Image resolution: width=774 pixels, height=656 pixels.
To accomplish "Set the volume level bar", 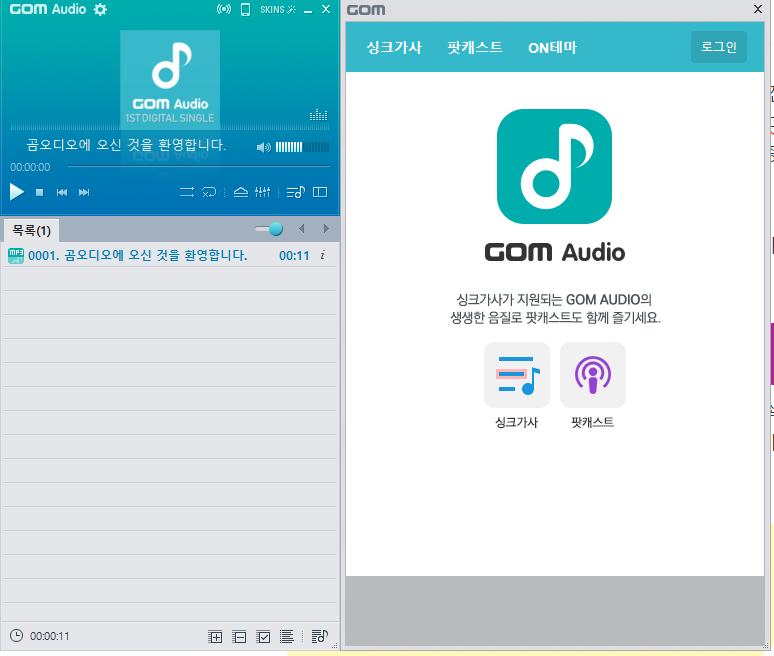I will tap(302, 147).
